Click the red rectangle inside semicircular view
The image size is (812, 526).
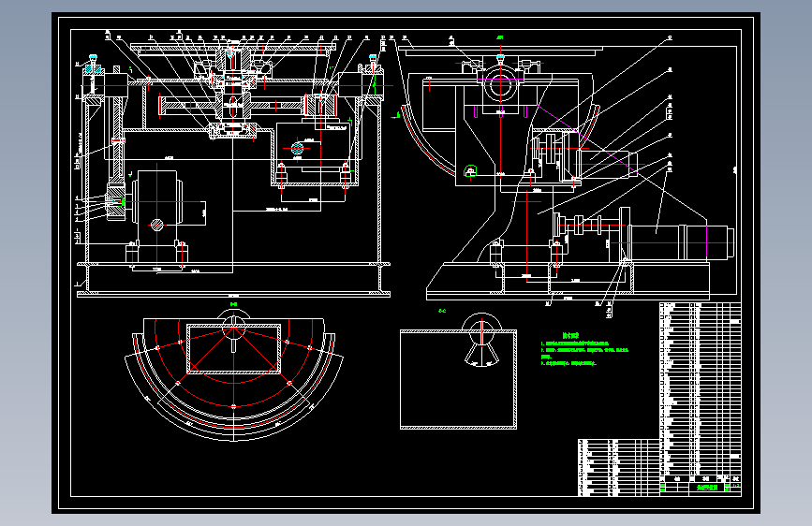(x=233, y=348)
